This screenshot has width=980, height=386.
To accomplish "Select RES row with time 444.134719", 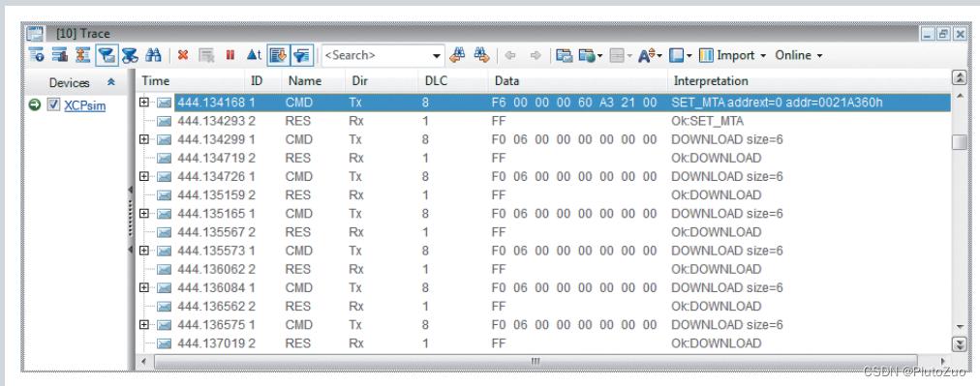I will tap(544, 158).
